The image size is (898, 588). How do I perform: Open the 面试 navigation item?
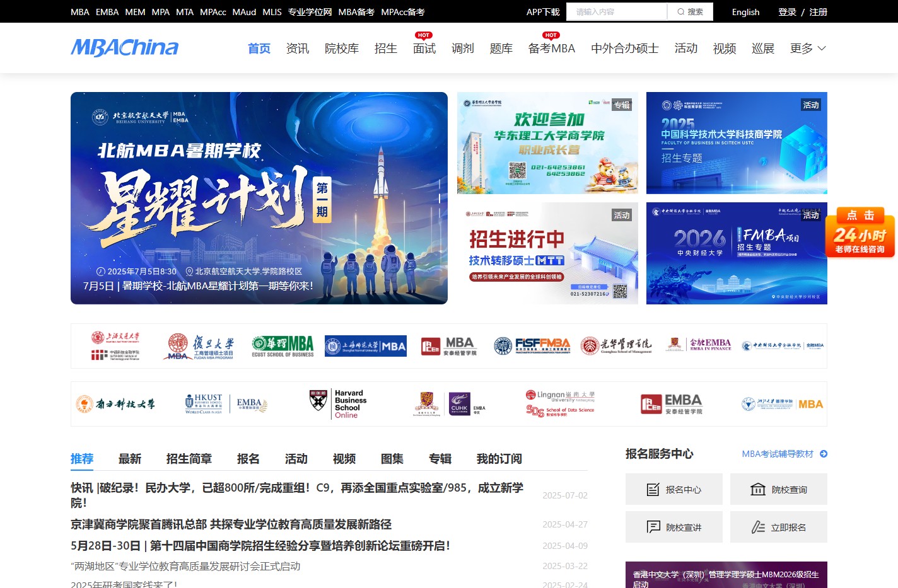(x=424, y=49)
